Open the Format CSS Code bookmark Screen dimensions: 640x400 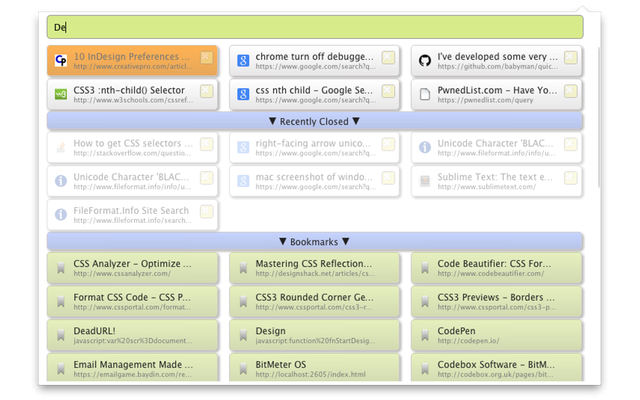[133, 302]
